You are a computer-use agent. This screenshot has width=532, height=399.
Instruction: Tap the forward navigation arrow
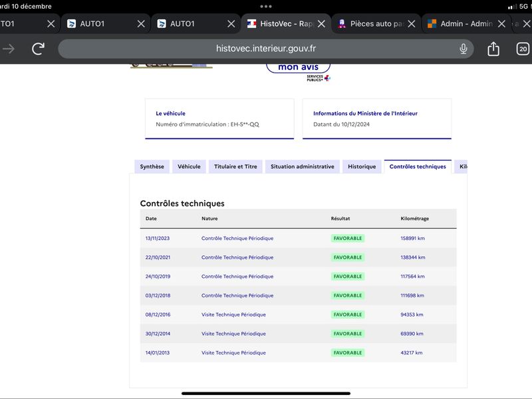pos(9,49)
